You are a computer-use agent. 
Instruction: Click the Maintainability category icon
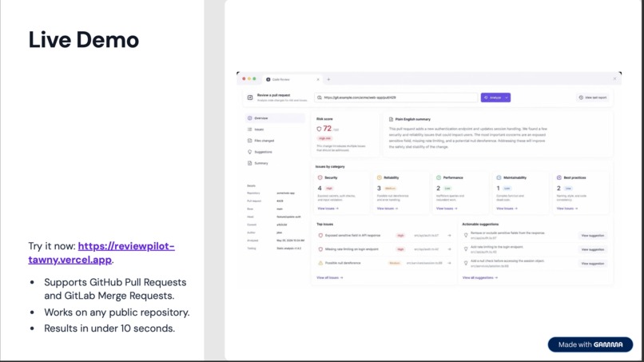point(499,177)
